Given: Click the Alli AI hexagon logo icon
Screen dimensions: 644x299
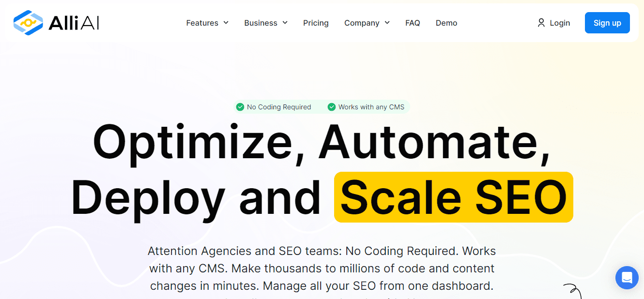Looking at the screenshot, I should pyautogui.click(x=29, y=23).
